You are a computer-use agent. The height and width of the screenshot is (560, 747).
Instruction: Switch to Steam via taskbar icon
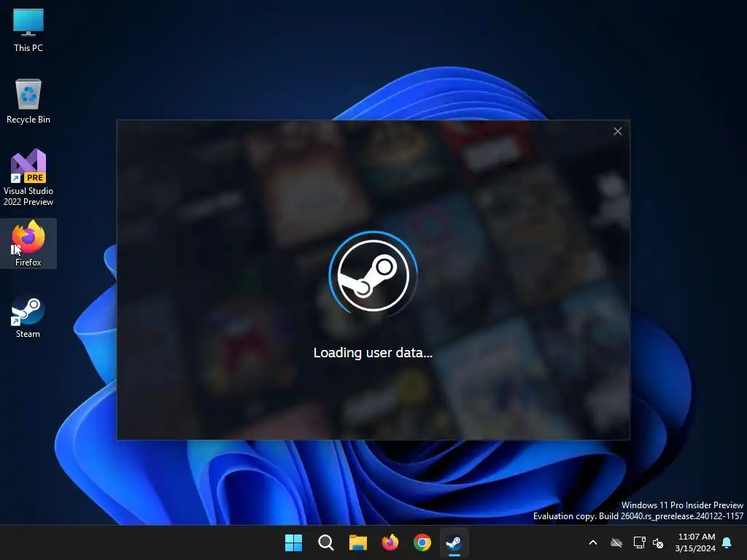[x=454, y=542]
